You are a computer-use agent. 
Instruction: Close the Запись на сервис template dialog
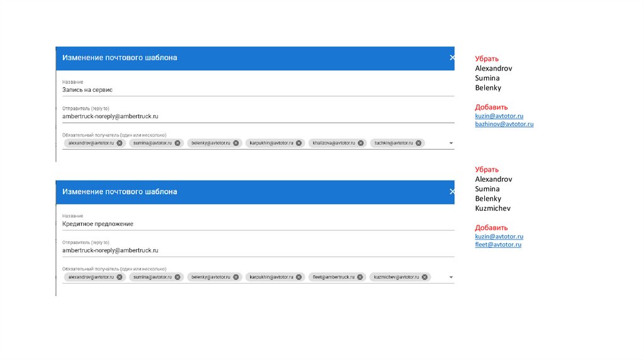(452, 57)
